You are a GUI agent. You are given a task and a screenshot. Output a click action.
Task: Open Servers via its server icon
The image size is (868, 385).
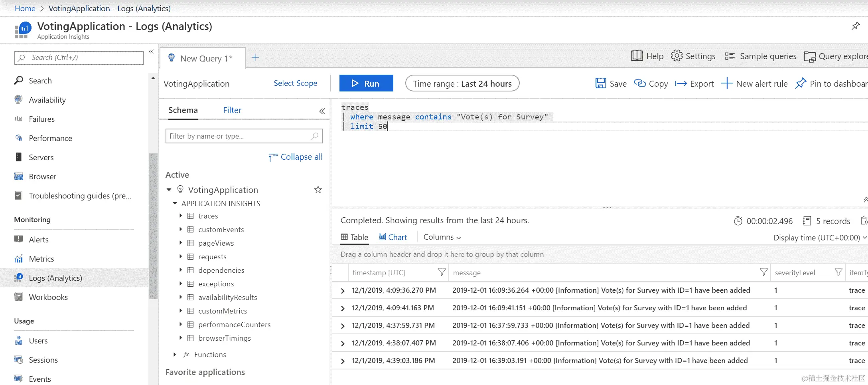click(x=18, y=157)
